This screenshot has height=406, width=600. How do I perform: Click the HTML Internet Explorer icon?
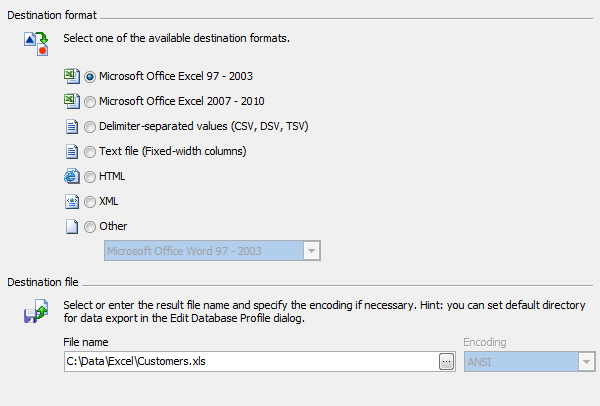click(72, 176)
